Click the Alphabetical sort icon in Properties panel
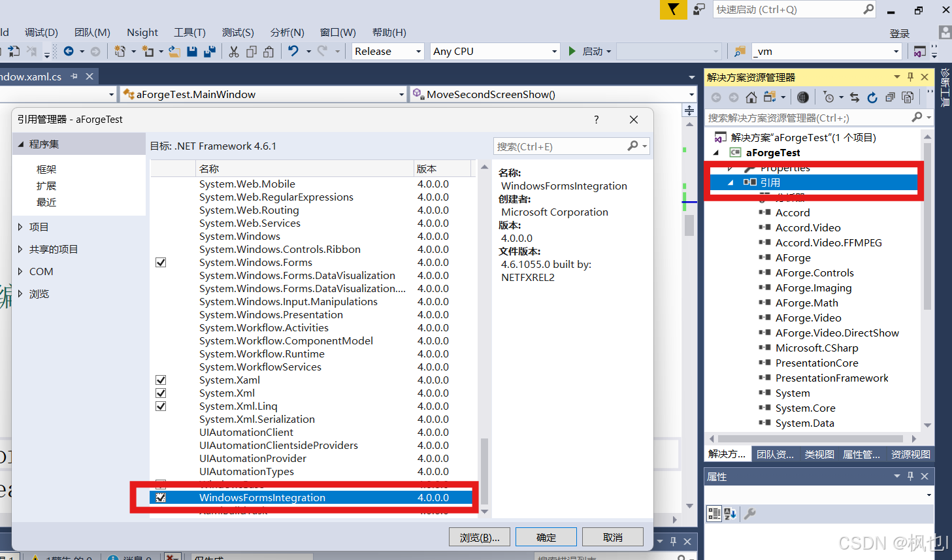Screen dimensions: 952x560 (x=730, y=514)
